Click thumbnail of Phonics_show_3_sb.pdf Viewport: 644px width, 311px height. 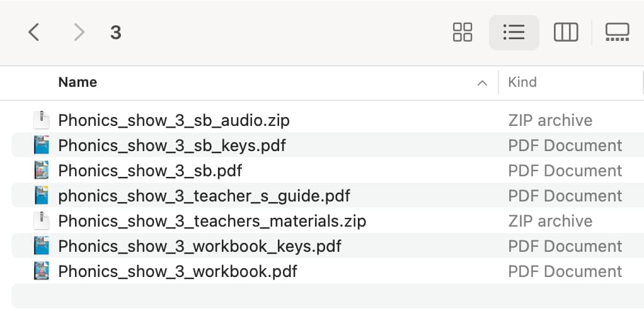pyautogui.click(x=41, y=170)
